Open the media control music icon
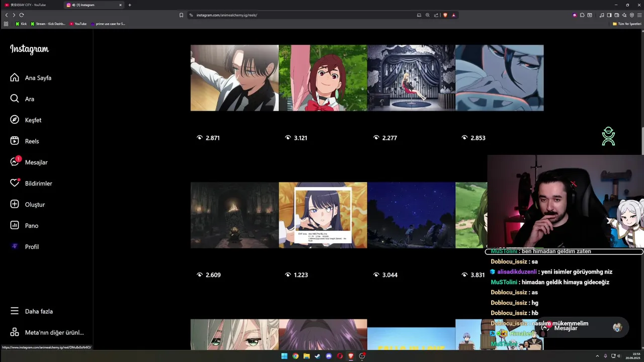Viewport: 644px width, 362px height. (x=602, y=15)
